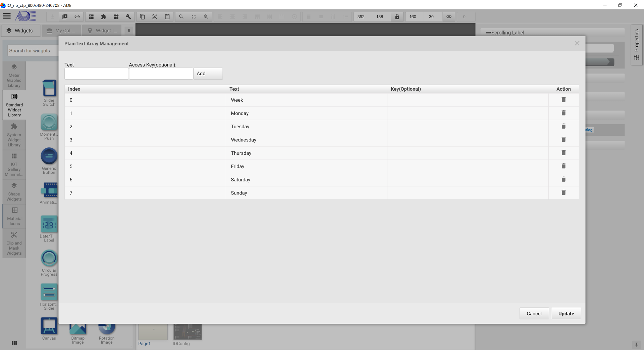This screenshot has width=644, height=351.
Task: Delete the Wednesday row via trash icon
Action: click(563, 139)
